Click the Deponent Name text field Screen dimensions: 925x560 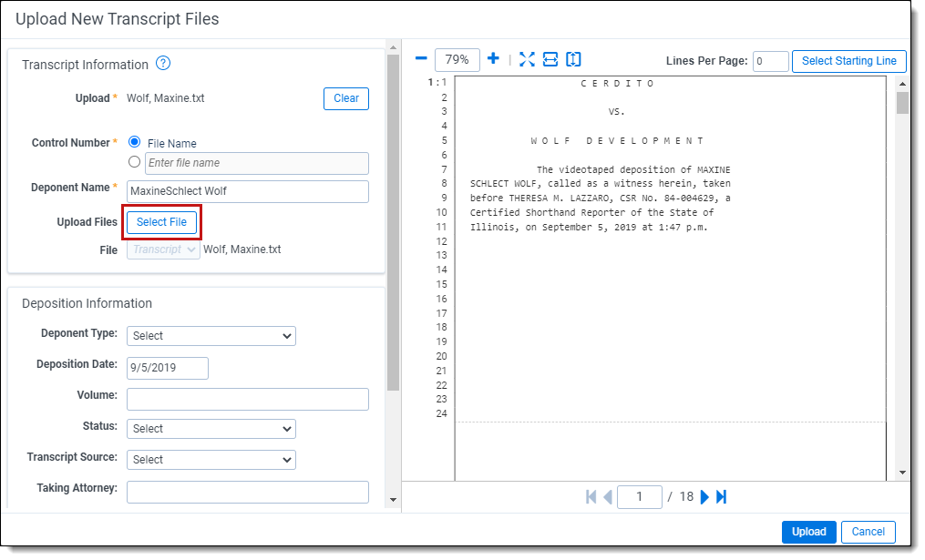tap(247, 191)
